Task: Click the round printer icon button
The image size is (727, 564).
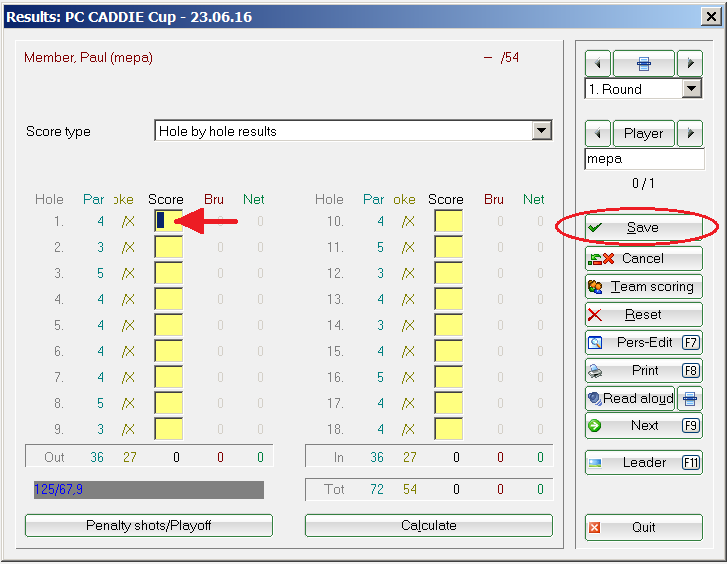Action: 644,63
